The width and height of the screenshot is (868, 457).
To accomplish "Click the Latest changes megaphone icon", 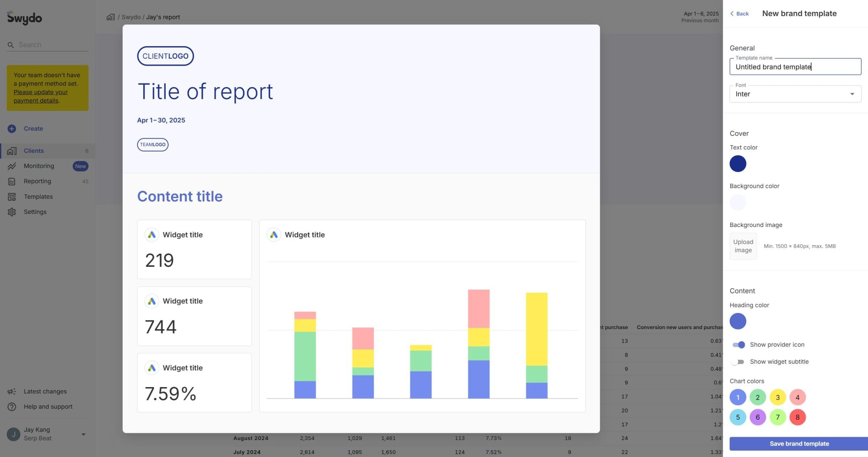I will point(12,391).
